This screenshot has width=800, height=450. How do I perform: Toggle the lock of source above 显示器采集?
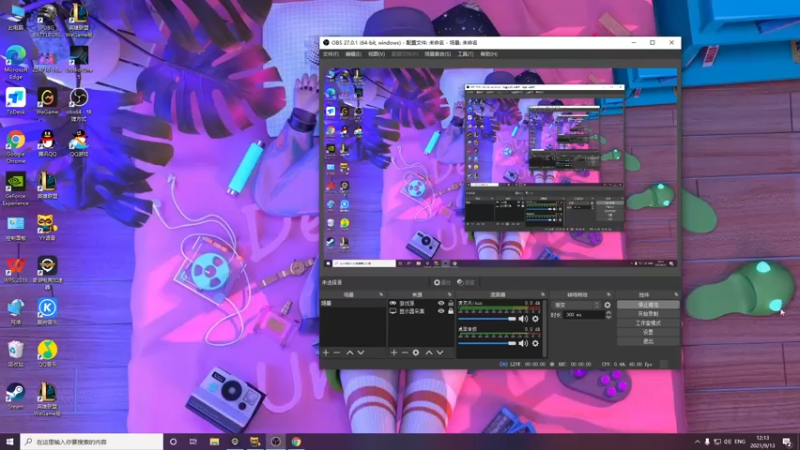[451, 303]
